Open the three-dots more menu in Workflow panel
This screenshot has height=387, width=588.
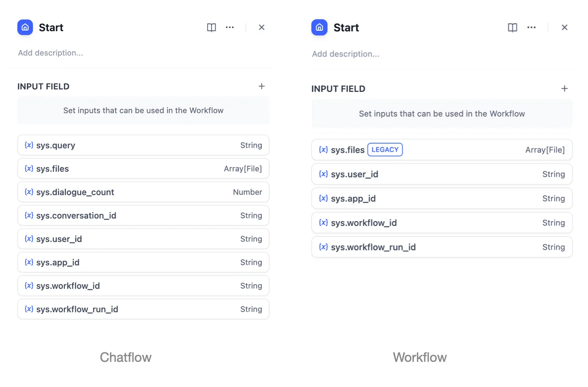pyautogui.click(x=531, y=27)
